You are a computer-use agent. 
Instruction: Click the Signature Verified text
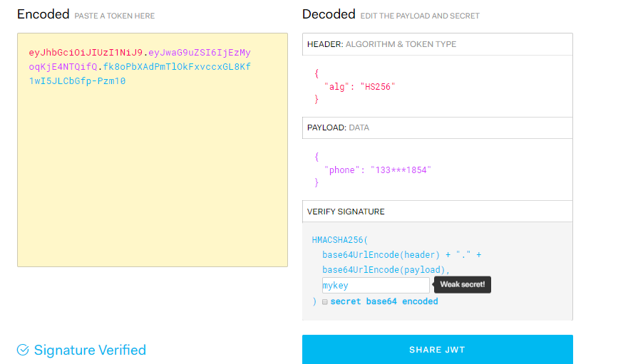point(90,350)
